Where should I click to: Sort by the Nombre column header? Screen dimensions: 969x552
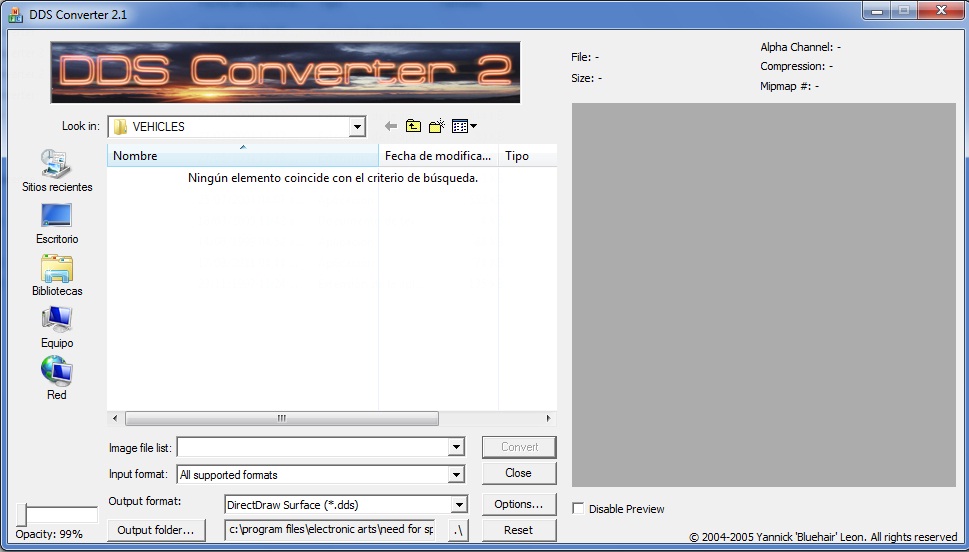coord(243,155)
